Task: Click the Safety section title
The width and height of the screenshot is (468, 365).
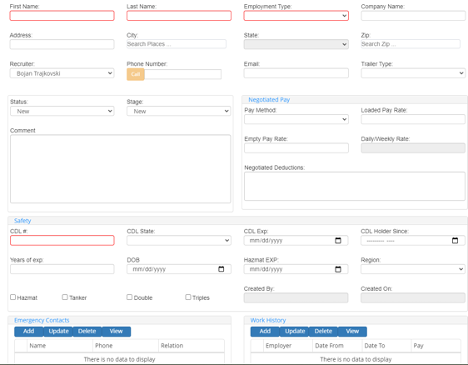Action: tap(22, 220)
